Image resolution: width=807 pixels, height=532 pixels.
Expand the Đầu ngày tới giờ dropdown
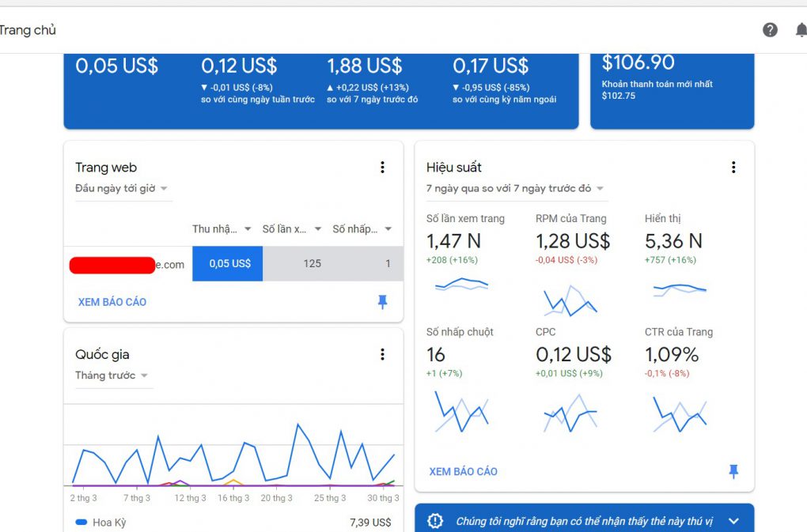click(122, 189)
